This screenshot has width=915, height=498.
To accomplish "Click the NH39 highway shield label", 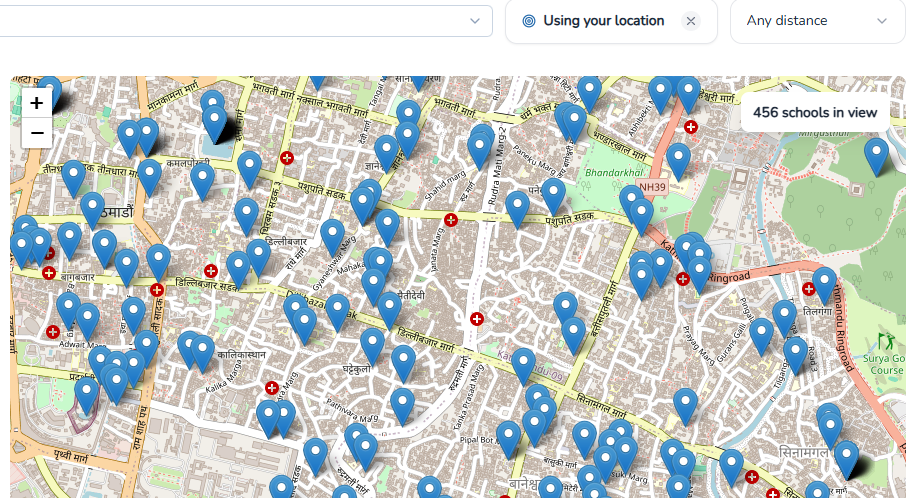I will [x=652, y=187].
